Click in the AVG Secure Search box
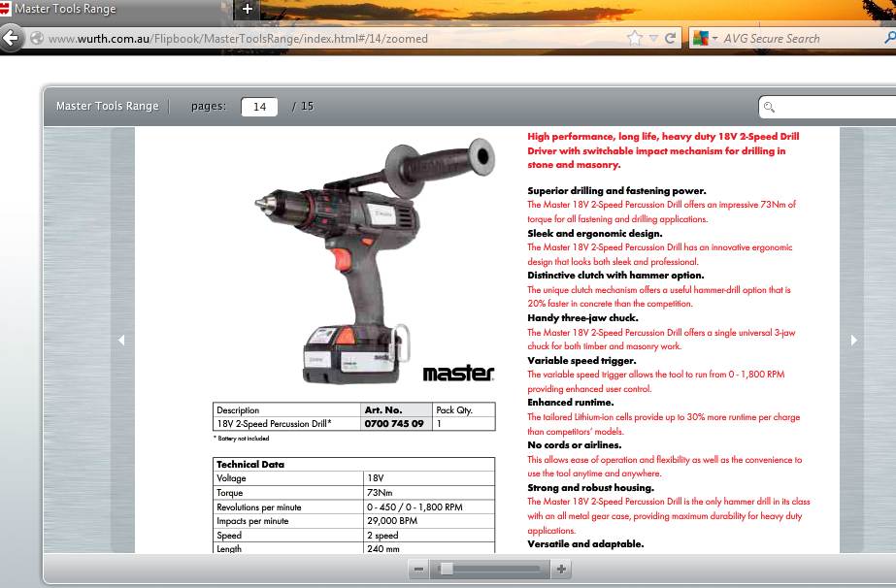 (796, 39)
